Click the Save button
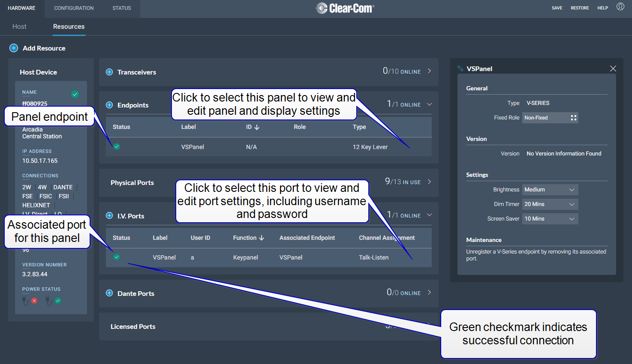Screen dimensions: 632x364 pyautogui.click(x=557, y=8)
